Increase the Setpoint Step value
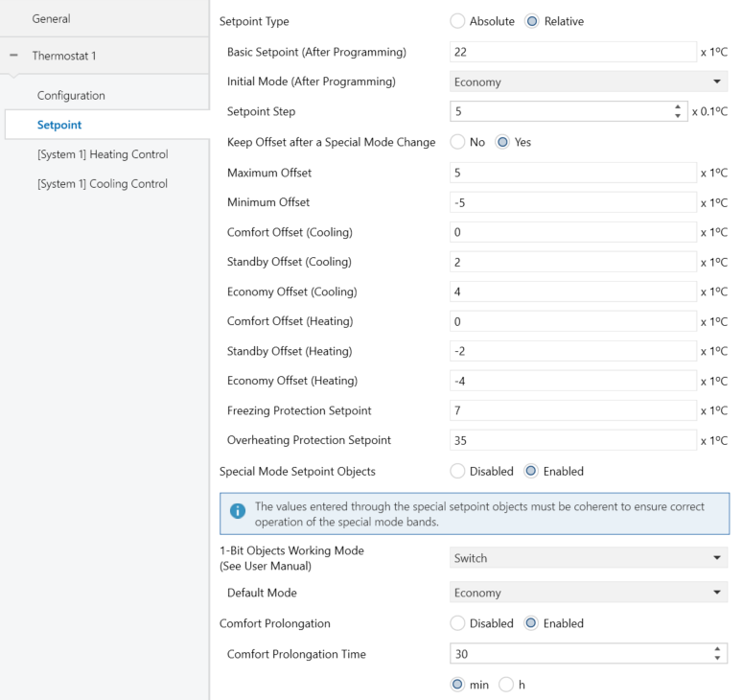The image size is (743, 700). 678,107
